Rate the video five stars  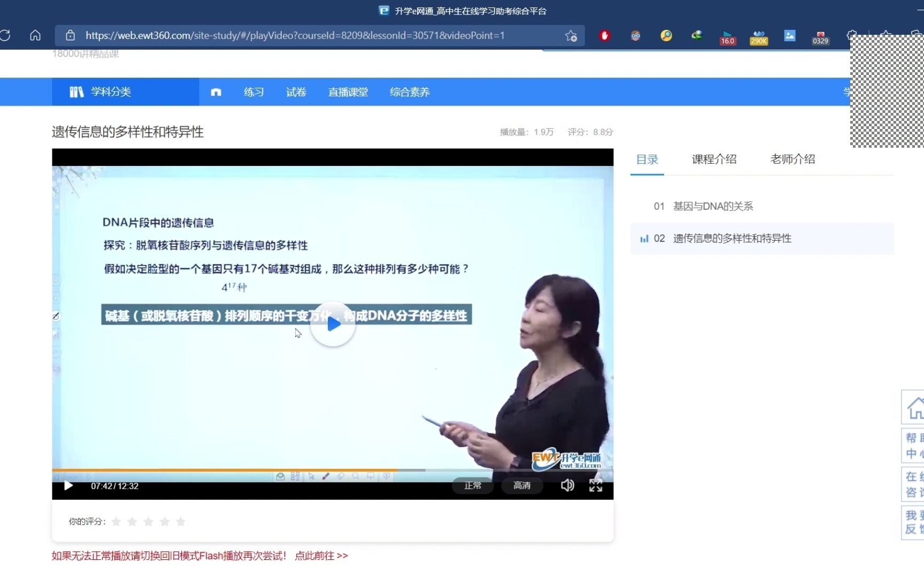(x=181, y=521)
